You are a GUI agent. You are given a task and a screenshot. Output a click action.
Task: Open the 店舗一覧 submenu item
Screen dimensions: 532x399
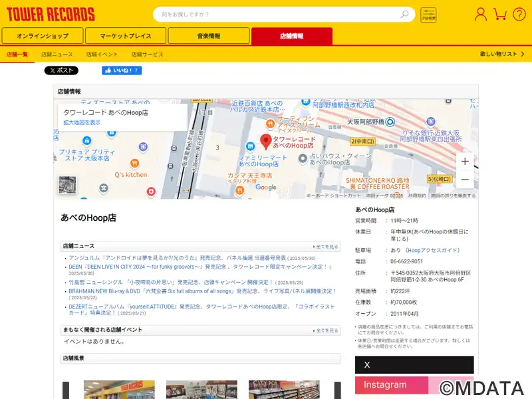point(17,55)
